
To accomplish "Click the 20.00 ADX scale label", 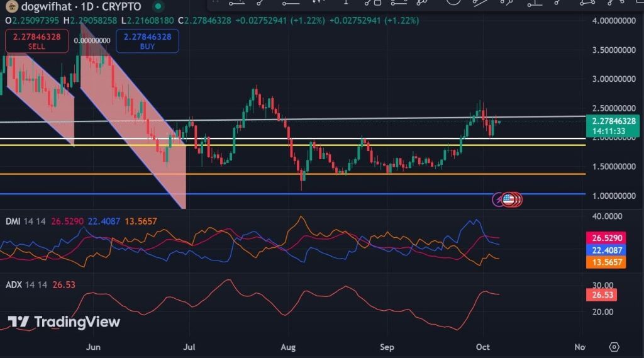I will click(x=602, y=312).
